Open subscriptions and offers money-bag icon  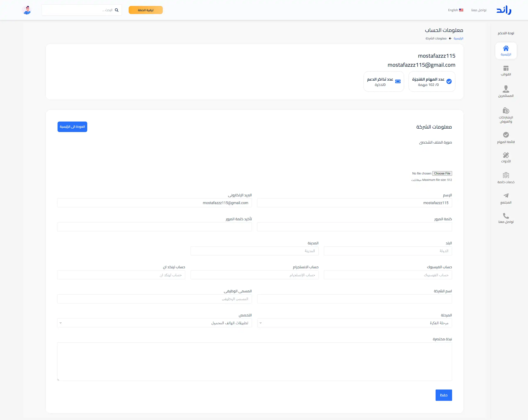(x=506, y=111)
